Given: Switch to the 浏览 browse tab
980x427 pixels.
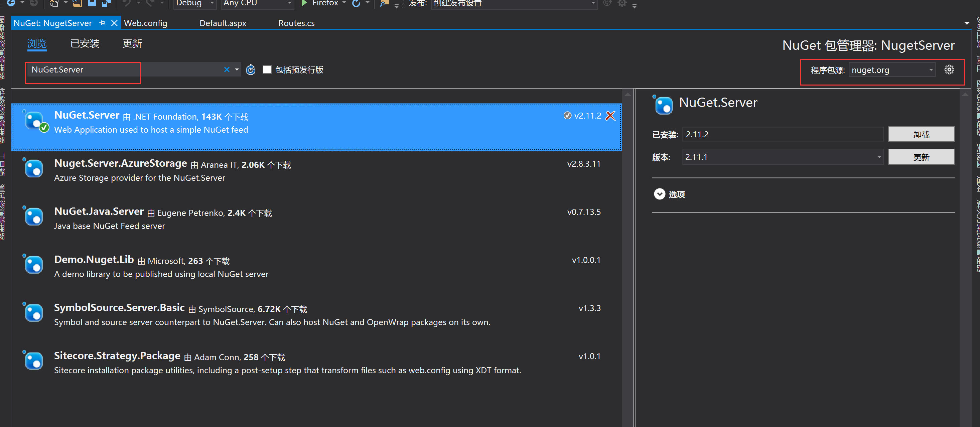Looking at the screenshot, I should pyautogui.click(x=37, y=43).
